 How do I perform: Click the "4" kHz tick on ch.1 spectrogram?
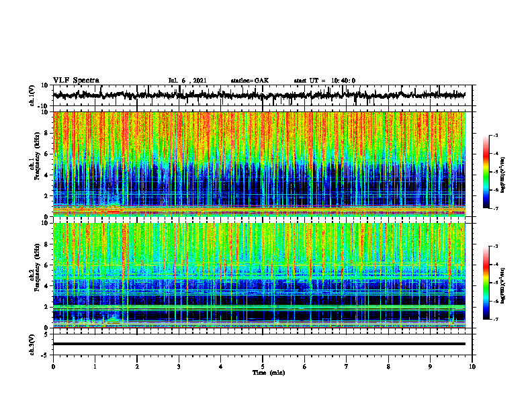pos(47,175)
